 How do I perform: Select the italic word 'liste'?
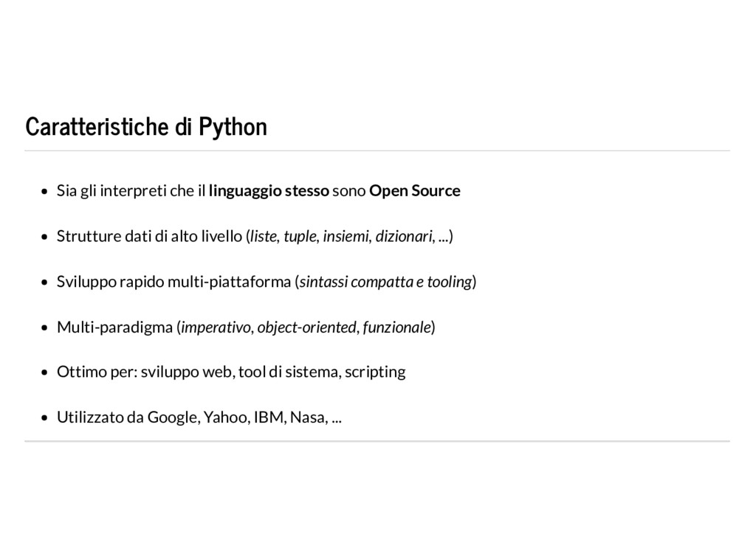(x=264, y=237)
